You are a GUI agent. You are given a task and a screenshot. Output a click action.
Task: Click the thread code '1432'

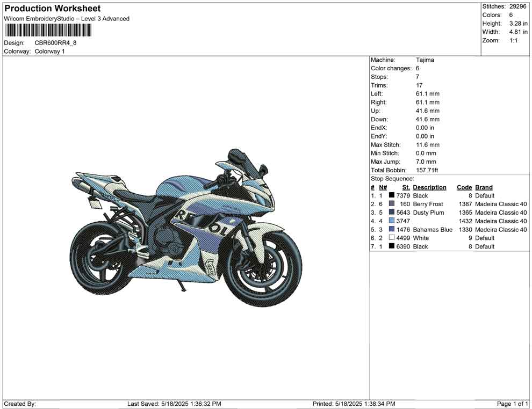465,221
